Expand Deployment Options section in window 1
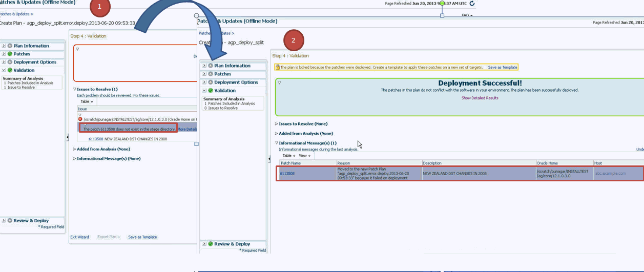Viewport: 644px width, 272px height. click(4, 62)
